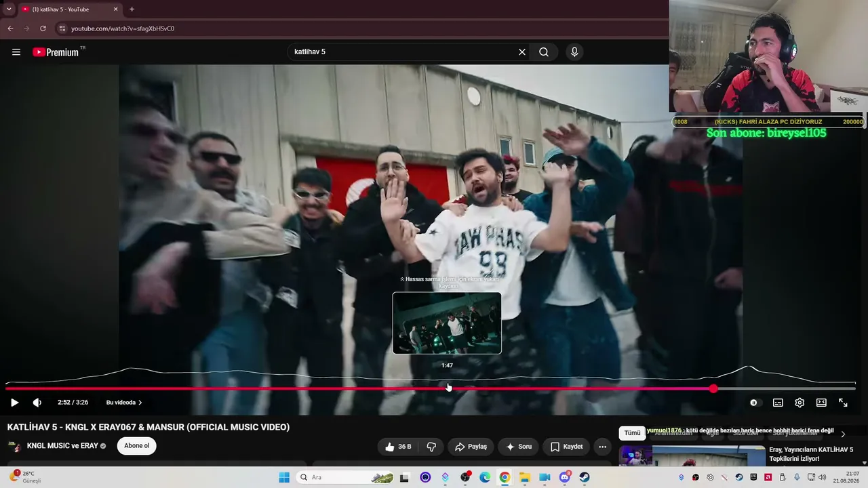Open the volume control in system tray

pyautogui.click(x=823, y=477)
